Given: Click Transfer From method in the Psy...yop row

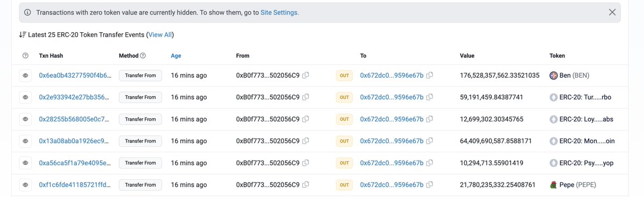Looking at the screenshot, I should click(140, 163).
